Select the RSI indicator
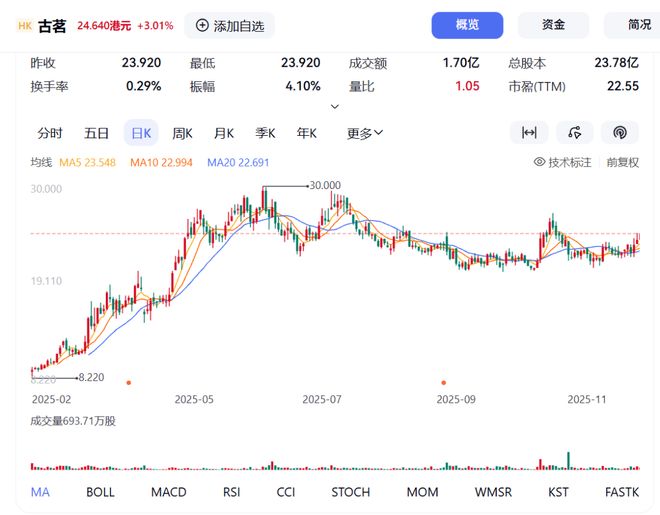 [231, 492]
